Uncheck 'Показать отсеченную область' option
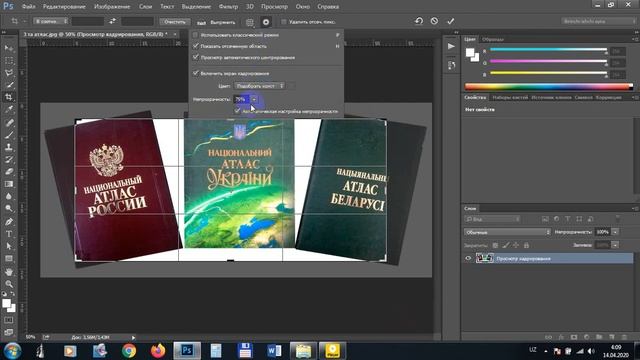The height and width of the screenshot is (360, 640). tap(195, 46)
